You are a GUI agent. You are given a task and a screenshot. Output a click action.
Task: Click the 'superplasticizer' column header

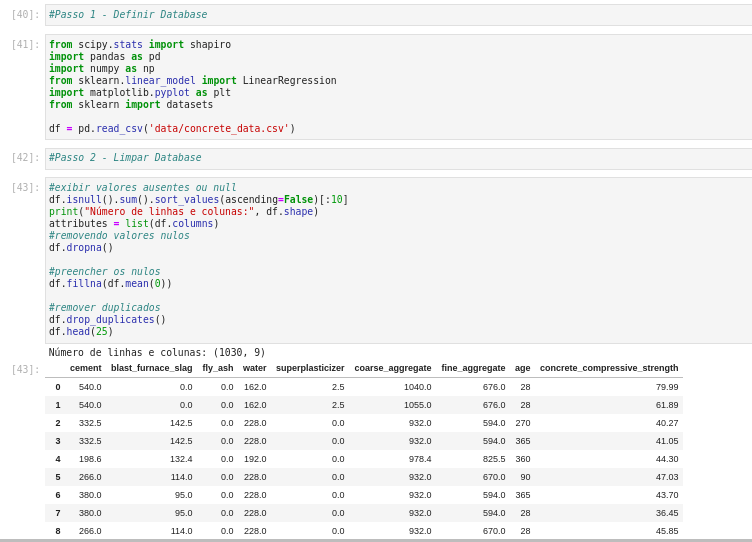310,368
